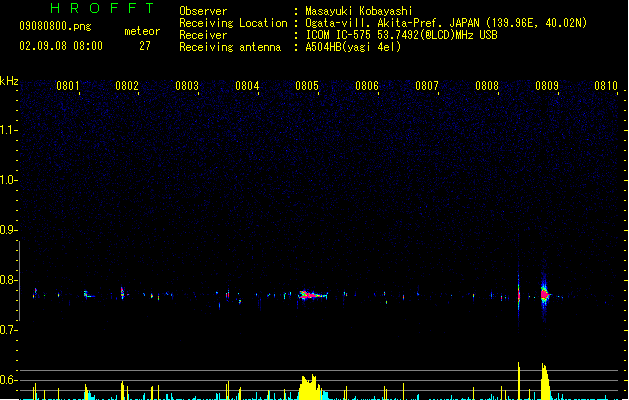This screenshot has height=400, width=629.
Task: Click the Receiving Location label
Action: 233,23
